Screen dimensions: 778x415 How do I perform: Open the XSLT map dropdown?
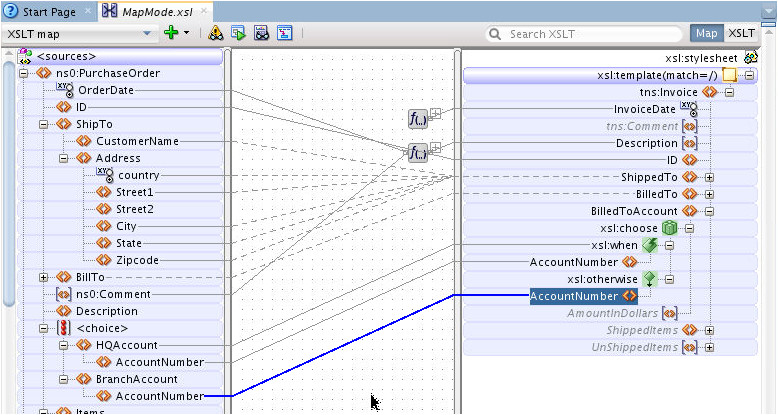click(x=147, y=33)
